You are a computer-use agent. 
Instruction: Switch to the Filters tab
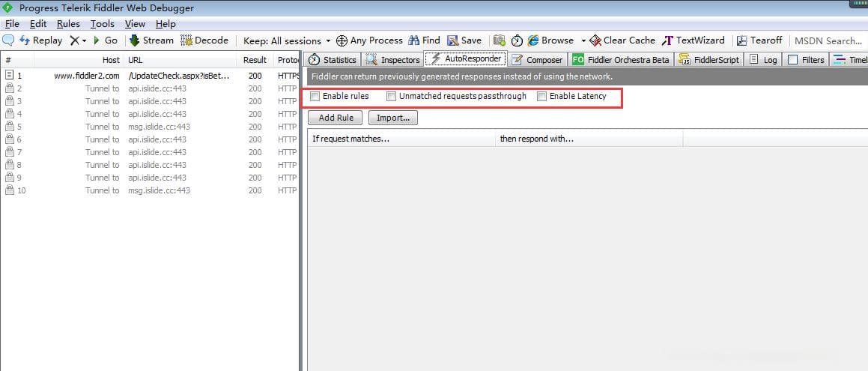[x=806, y=60]
